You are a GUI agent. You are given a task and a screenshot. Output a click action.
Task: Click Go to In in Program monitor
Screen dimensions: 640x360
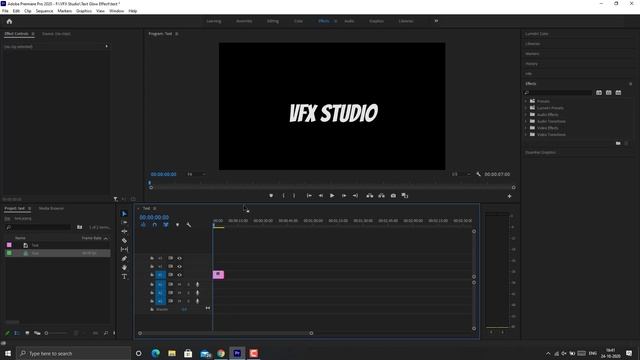[x=309, y=196]
